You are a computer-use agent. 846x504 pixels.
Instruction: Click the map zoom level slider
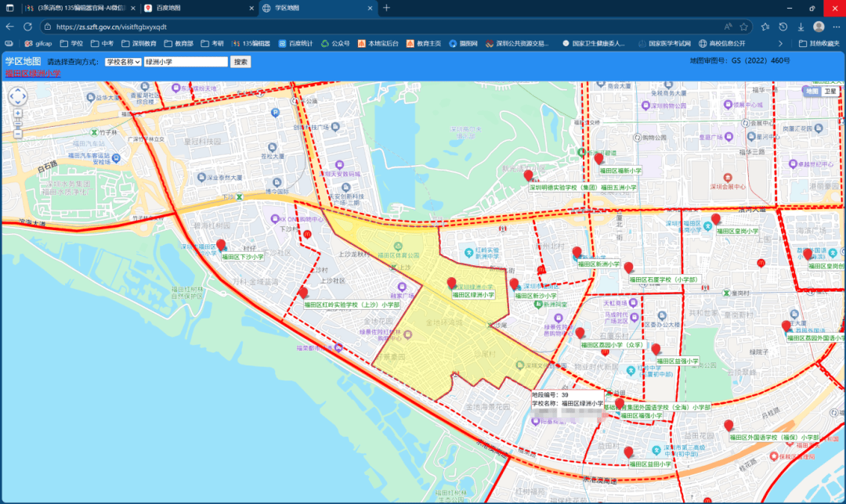[x=17, y=124]
